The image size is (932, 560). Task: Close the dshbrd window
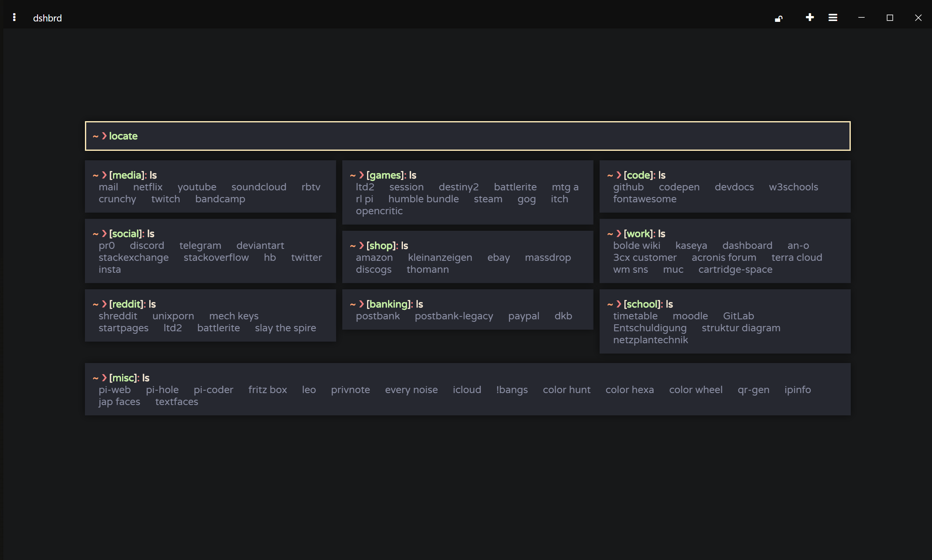coord(918,18)
